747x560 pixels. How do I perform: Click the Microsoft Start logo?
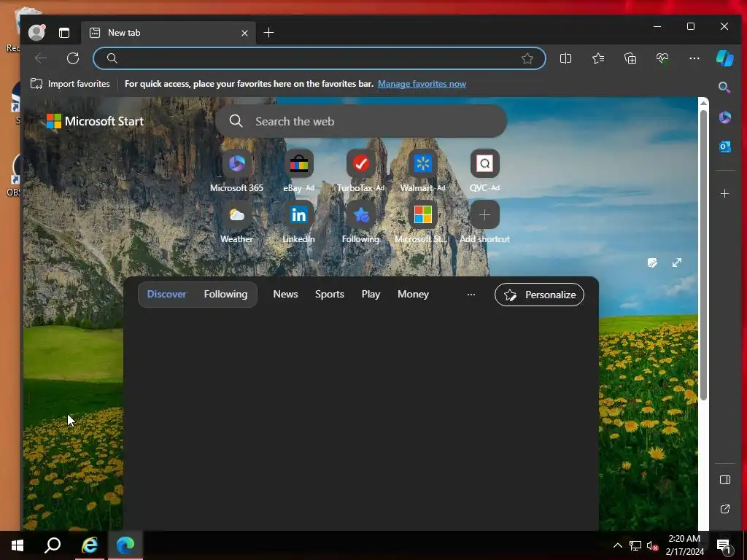[x=95, y=122]
